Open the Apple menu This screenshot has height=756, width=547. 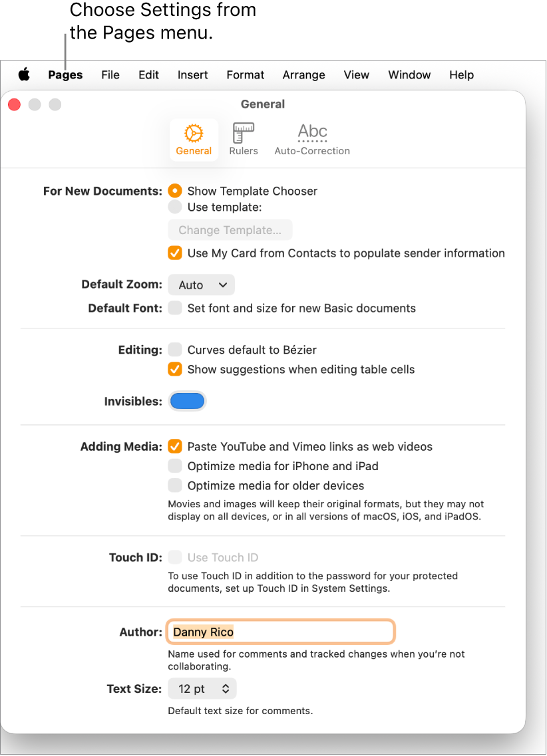pos(24,75)
